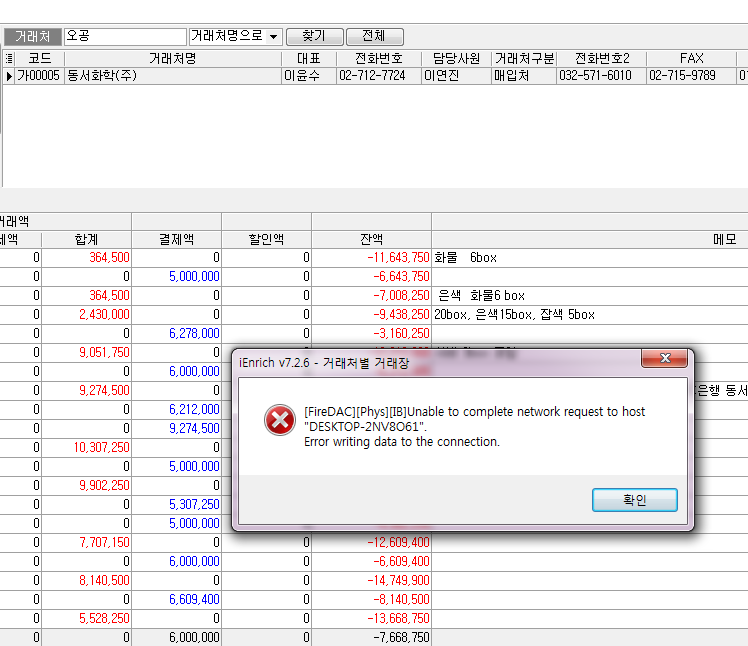Click the 메모 column header
Image resolution: width=748 pixels, height=646 pixels.
[x=724, y=240]
